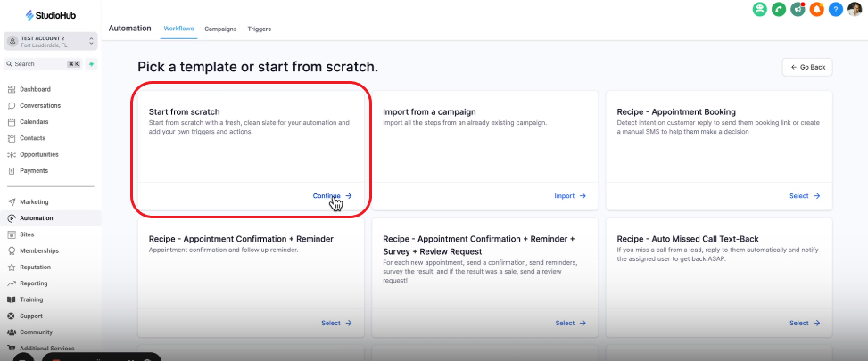This screenshot has width=868, height=361.
Task: Click Select on Recipe - Appointment Booking card
Action: coord(805,196)
